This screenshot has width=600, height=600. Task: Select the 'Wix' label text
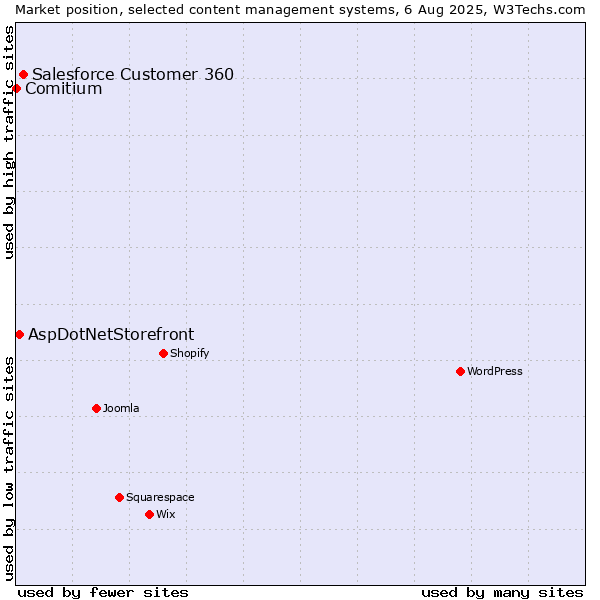pyautogui.click(x=166, y=514)
